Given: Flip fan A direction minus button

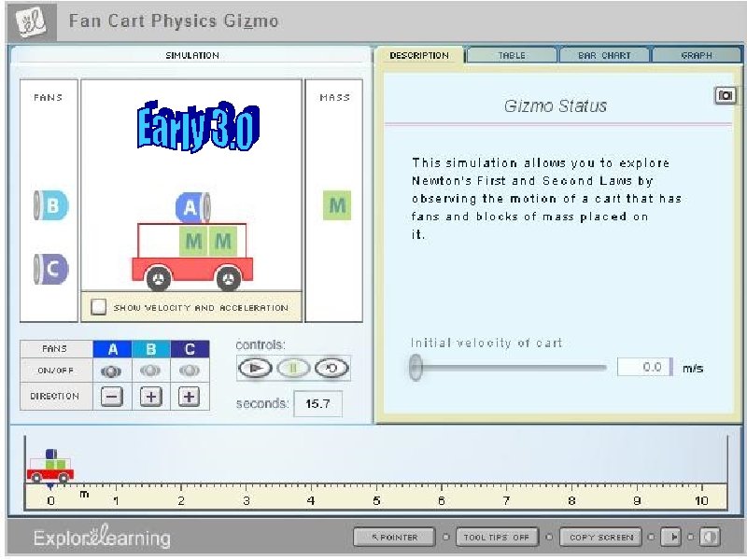Looking at the screenshot, I should [x=112, y=397].
